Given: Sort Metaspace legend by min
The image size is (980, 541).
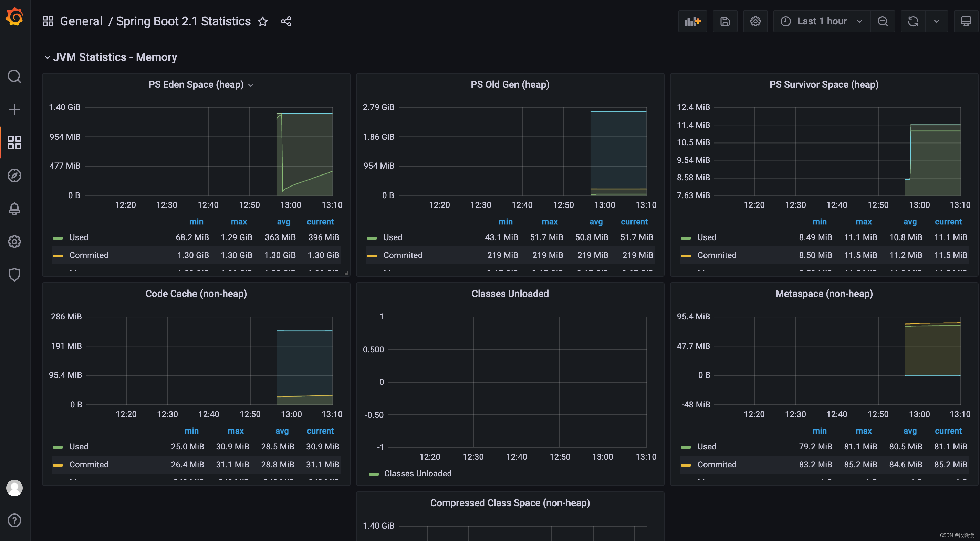Looking at the screenshot, I should coord(820,431).
